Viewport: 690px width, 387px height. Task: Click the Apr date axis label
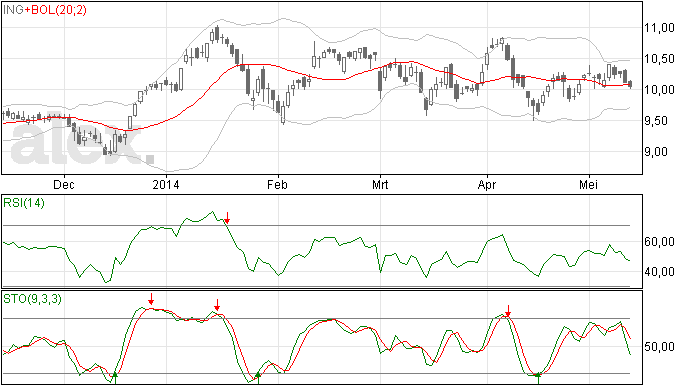coord(487,184)
